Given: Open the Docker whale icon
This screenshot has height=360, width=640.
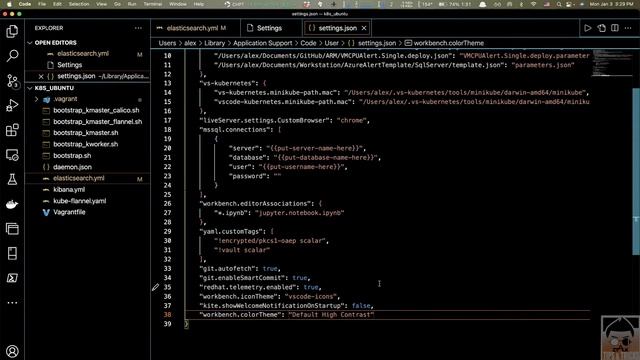Looking at the screenshot, I should pyautogui.click(x=12, y=204).
